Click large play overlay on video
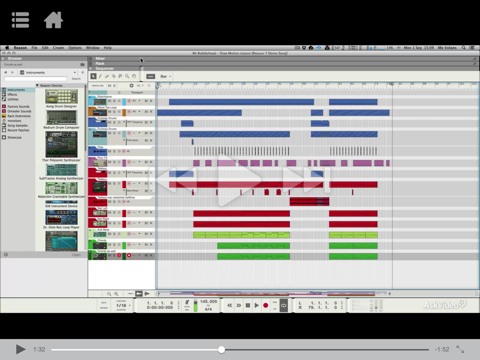Viewport: 480px width, 360px height. point(238,180)
